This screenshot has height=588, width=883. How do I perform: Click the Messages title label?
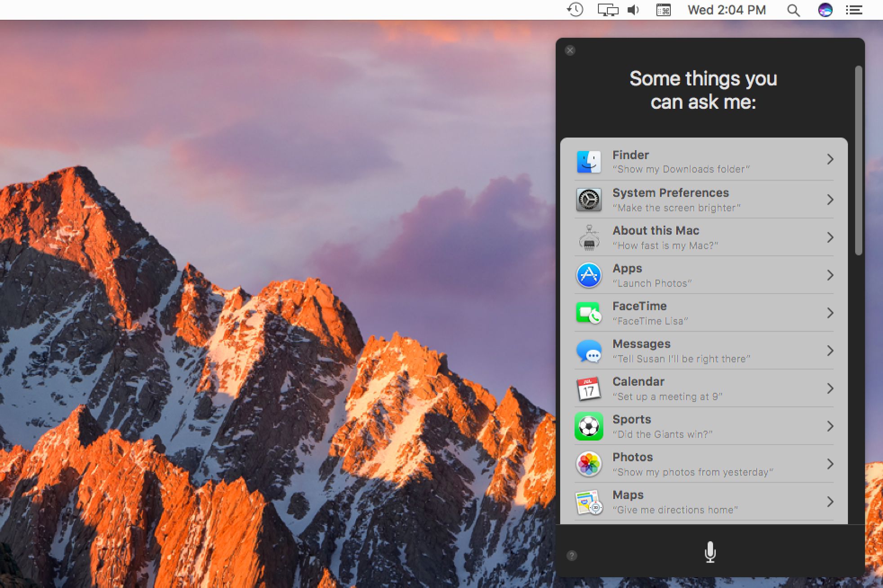click(641, 344)
